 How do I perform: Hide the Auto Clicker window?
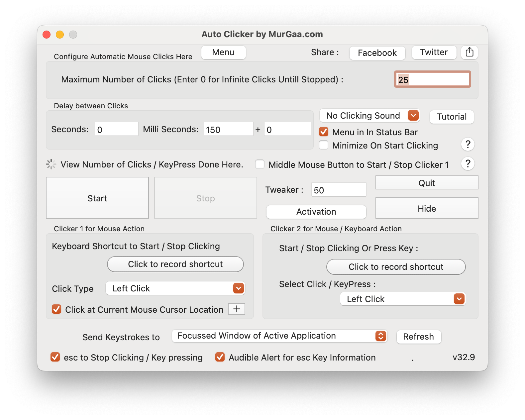427,208
